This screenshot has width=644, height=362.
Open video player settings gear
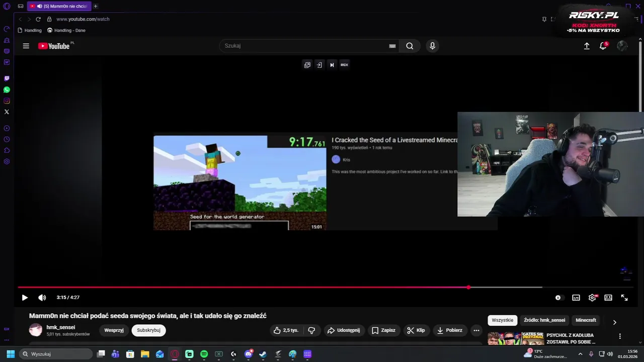(592, 298)
